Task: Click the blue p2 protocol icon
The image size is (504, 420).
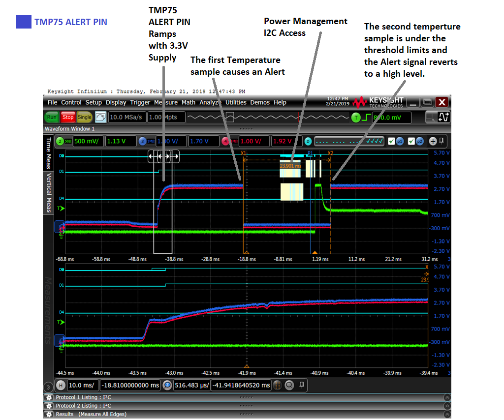Action: pyautogui.click(x=420, y=141)
